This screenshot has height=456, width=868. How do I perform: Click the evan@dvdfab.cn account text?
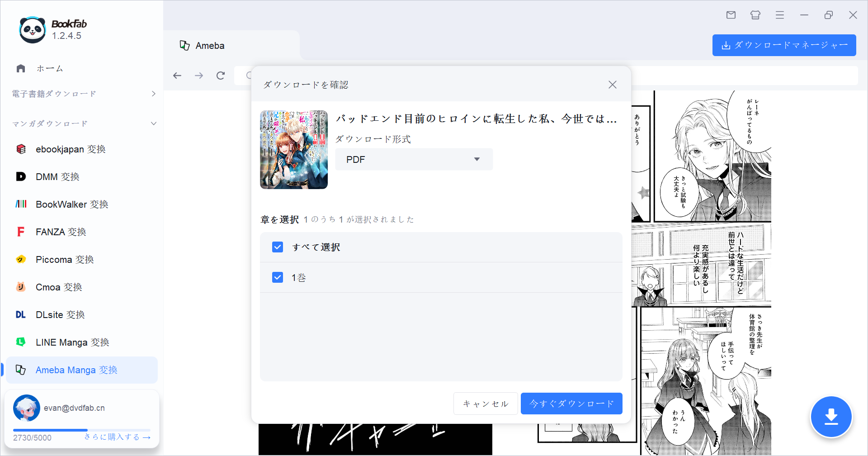point(74,408)
